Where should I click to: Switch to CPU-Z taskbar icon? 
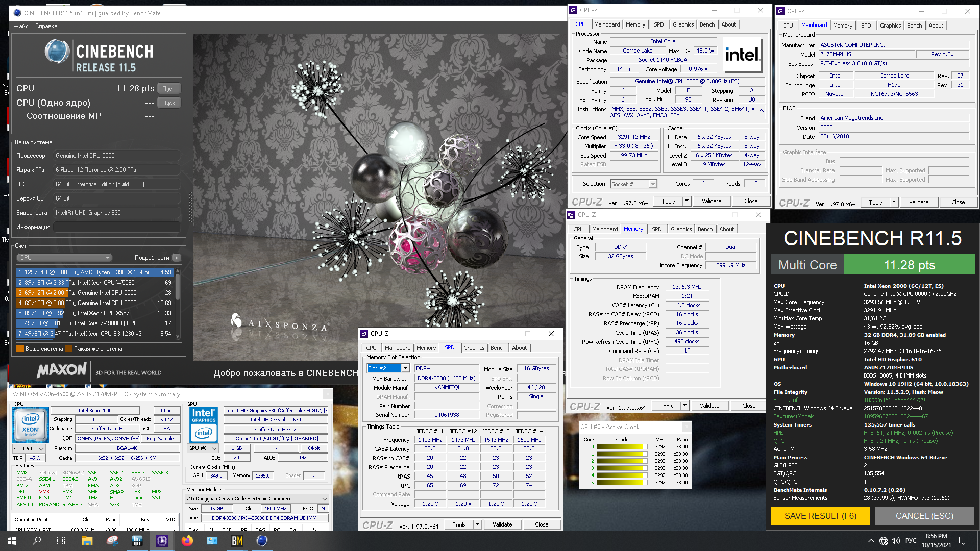162,541
